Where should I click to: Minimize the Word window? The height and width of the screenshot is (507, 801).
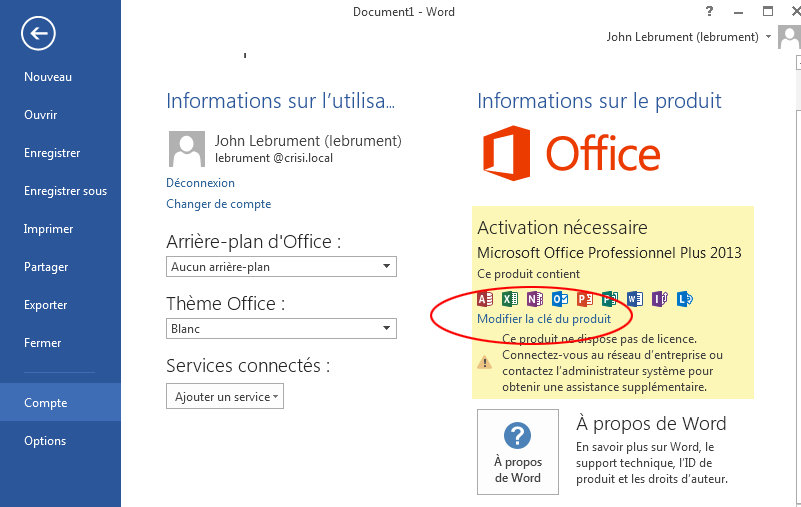(738, 12)
